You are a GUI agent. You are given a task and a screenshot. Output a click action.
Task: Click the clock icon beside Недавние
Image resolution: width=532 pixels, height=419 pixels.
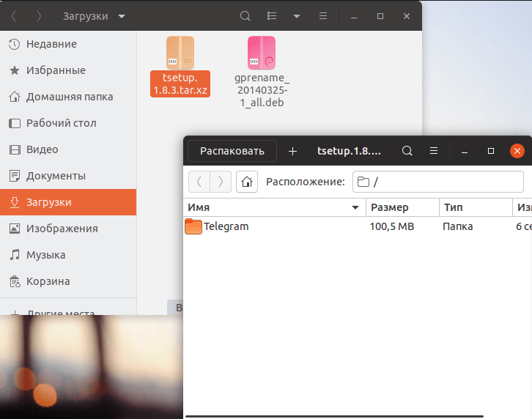click(14, 44)
